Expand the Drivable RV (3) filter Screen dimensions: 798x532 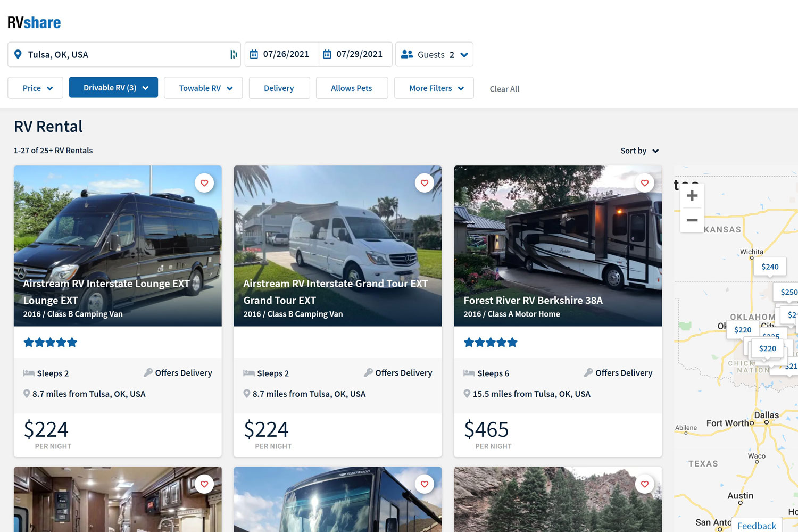coord(113,87)
